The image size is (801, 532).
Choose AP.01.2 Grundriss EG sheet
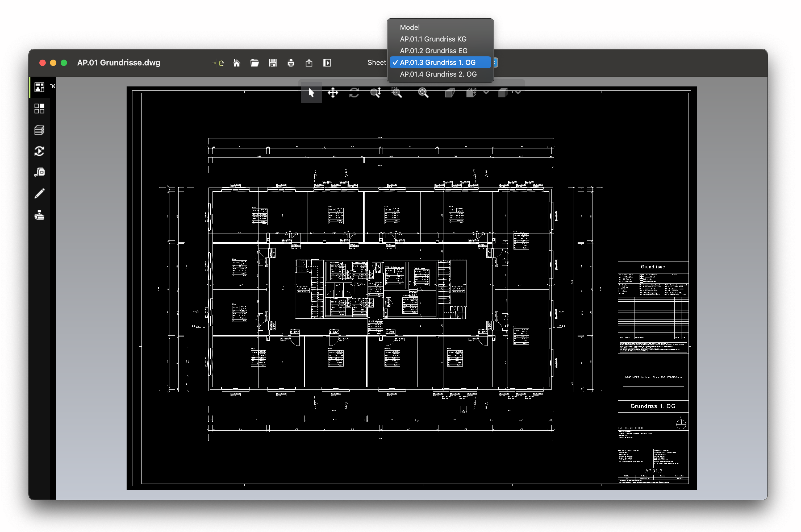(440, 51)
